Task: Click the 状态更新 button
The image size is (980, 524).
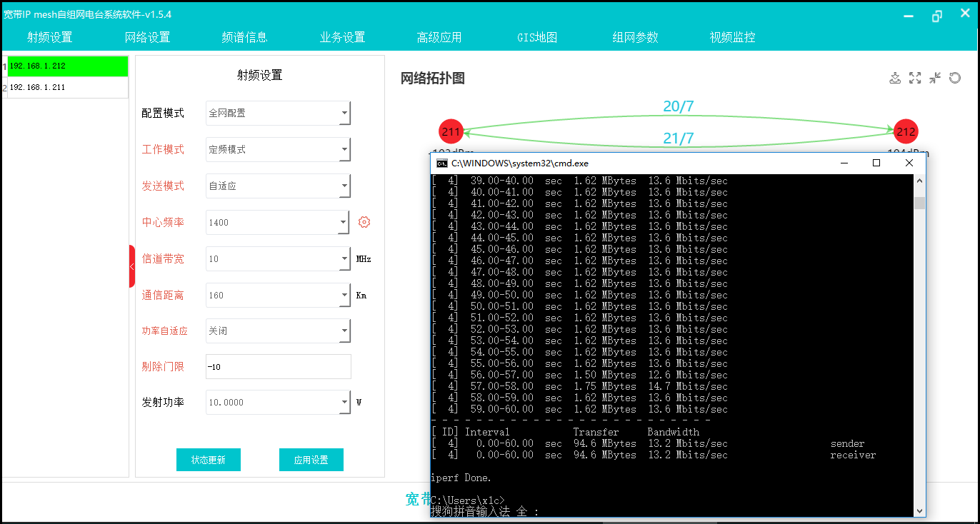Action: (x=209, y=460)
